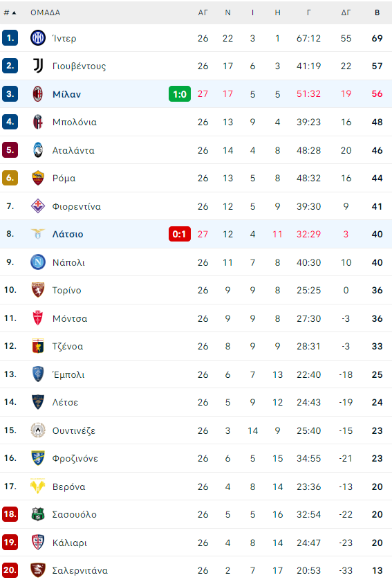Image resolution: width=392 pixels, height=582 pixels.
Task: Click the Verona yellow crest icon
Action: pos(38,486)
